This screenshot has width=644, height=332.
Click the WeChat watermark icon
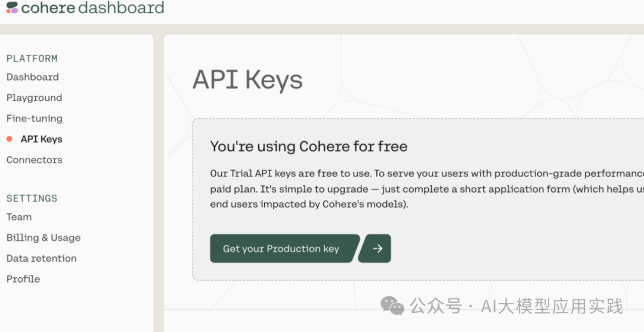392,306
